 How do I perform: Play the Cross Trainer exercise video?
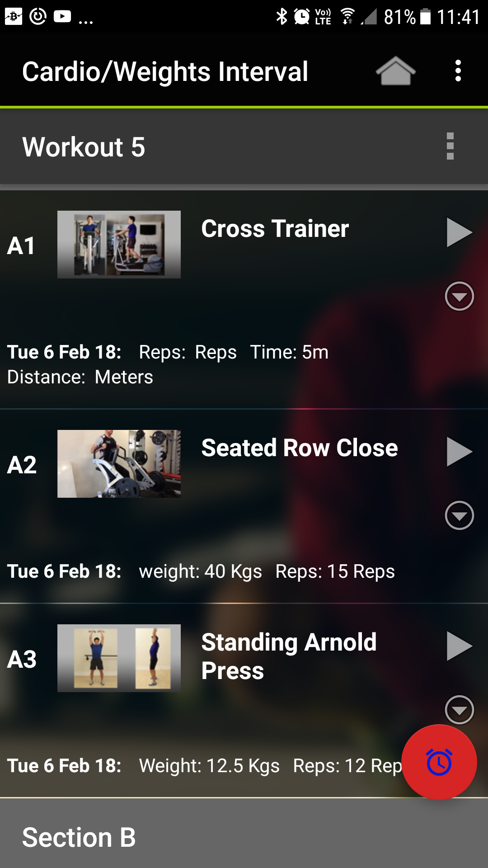pos(459,232)
